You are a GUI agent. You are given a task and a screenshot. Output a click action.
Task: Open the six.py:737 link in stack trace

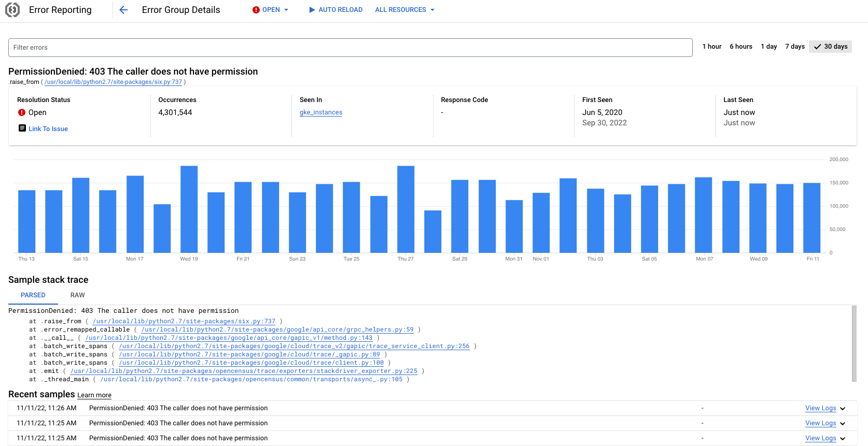[x=184, y=321]
